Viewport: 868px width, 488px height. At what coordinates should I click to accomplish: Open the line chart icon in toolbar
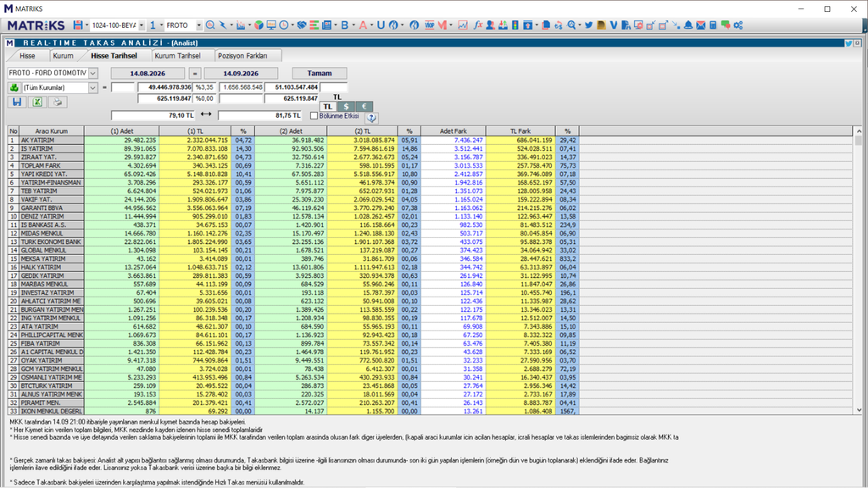463,25
